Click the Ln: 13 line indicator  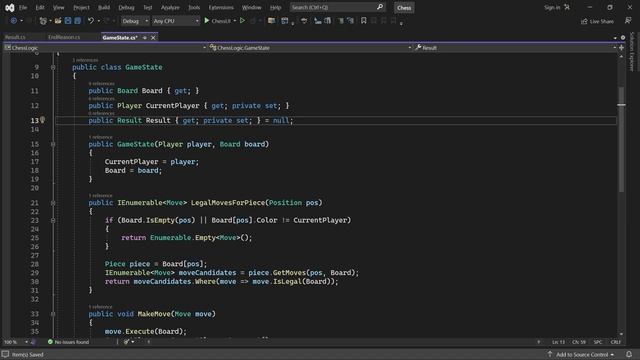coord(558,342)
